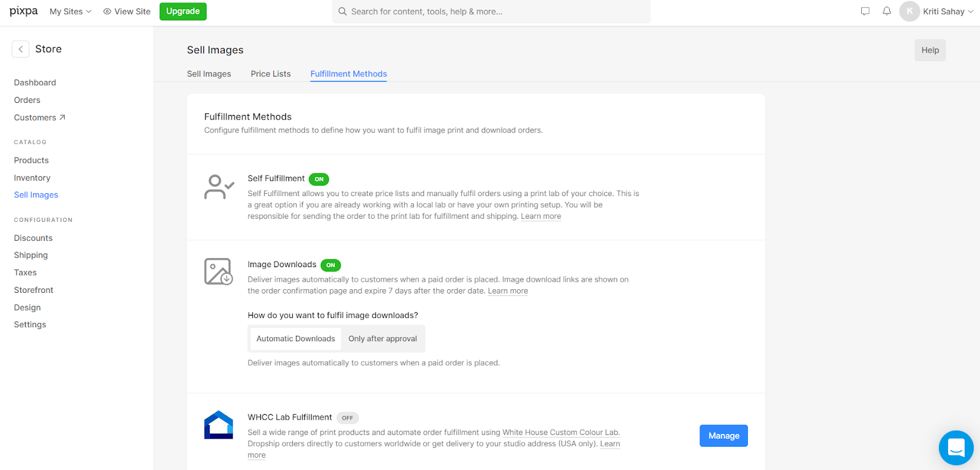980x470 pixels.
Task: Select Automatic Downloads option
Action: [x=296, y=339]
